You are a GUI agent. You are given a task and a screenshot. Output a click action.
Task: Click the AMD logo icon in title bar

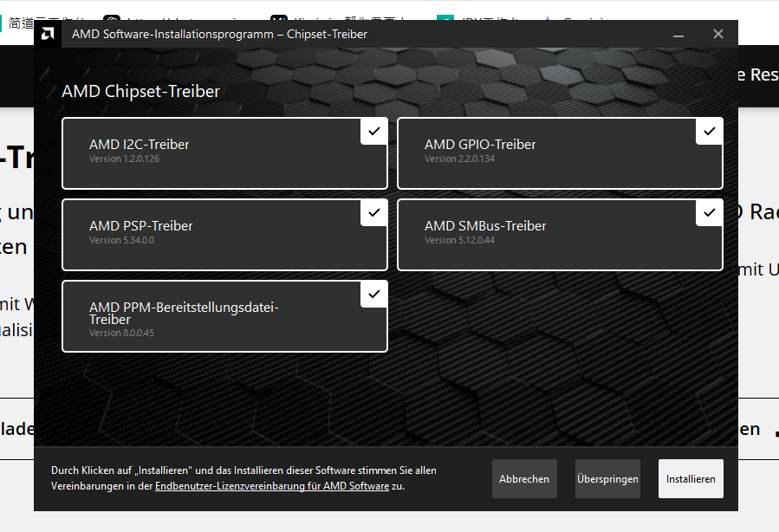[48, 34]
